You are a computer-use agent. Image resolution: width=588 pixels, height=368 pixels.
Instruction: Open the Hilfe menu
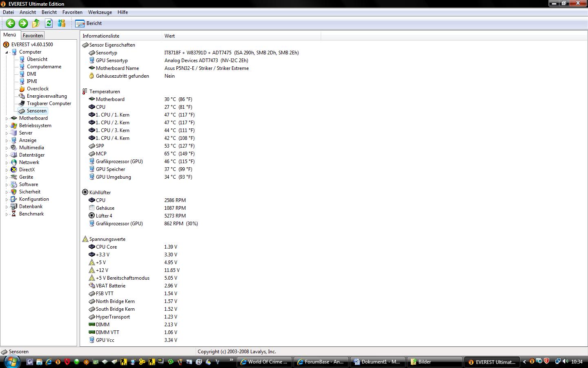click(x=122, y=12)
